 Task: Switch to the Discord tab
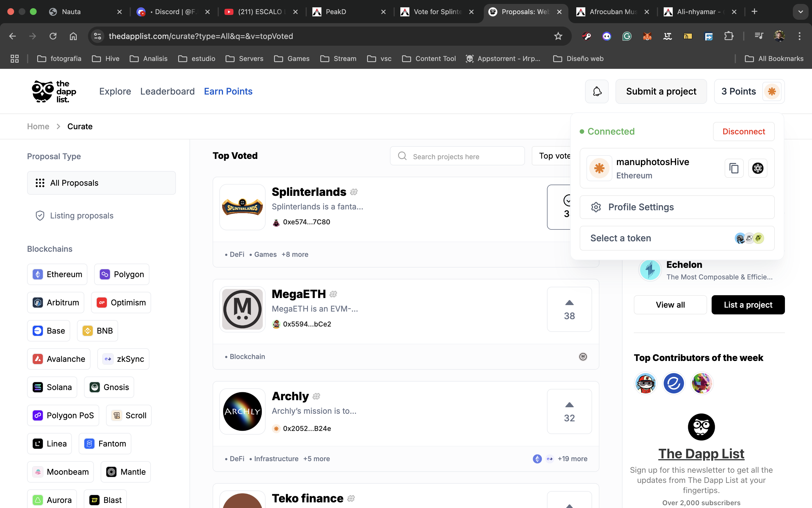pyautogui.click(x=173, y=12)
